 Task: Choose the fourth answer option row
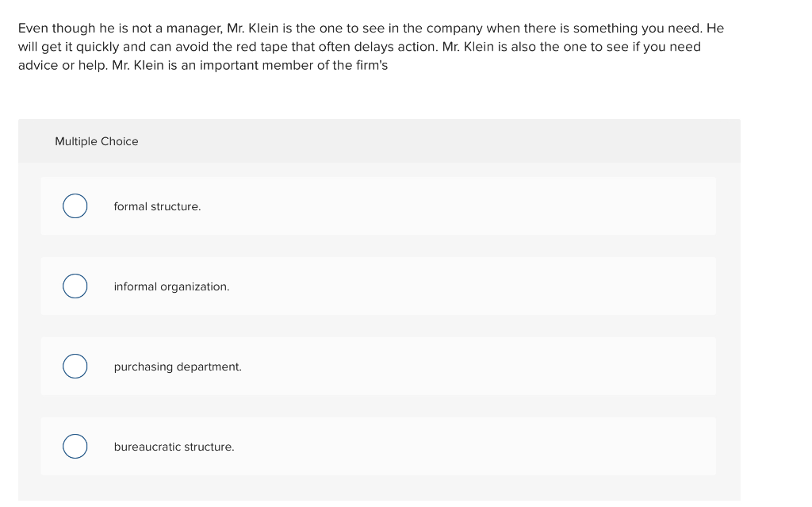[x=378, y=446]
